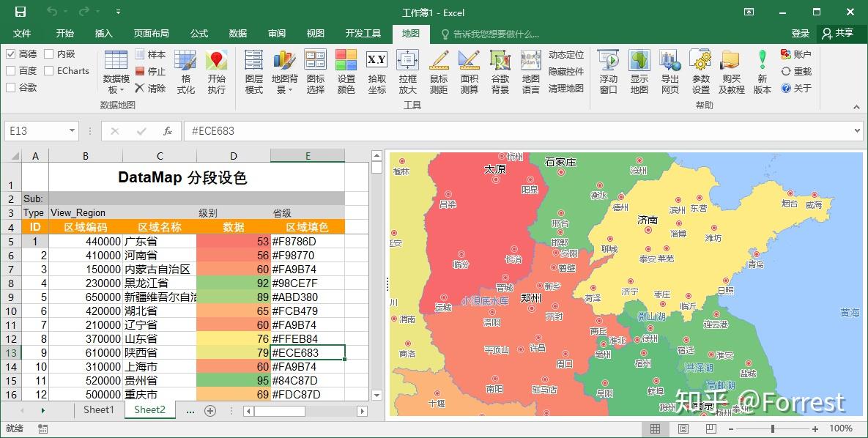Viewport: 868px width, 438px height.
Task: Click the 格式化 format icon
Action: pos(185,72)
